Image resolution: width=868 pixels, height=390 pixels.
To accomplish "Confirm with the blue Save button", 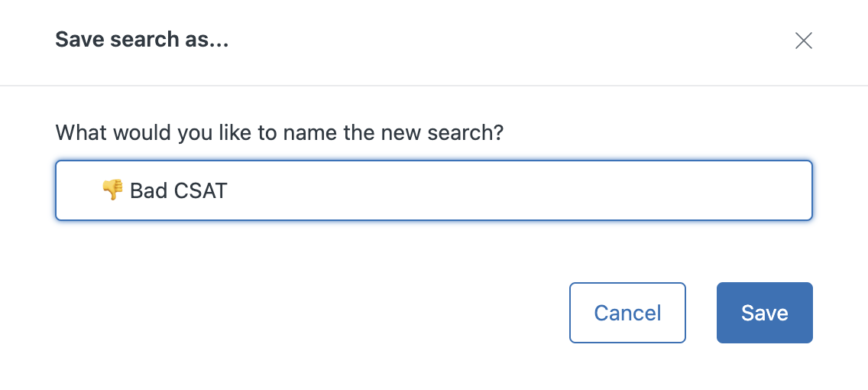I will tap(765, 313).
